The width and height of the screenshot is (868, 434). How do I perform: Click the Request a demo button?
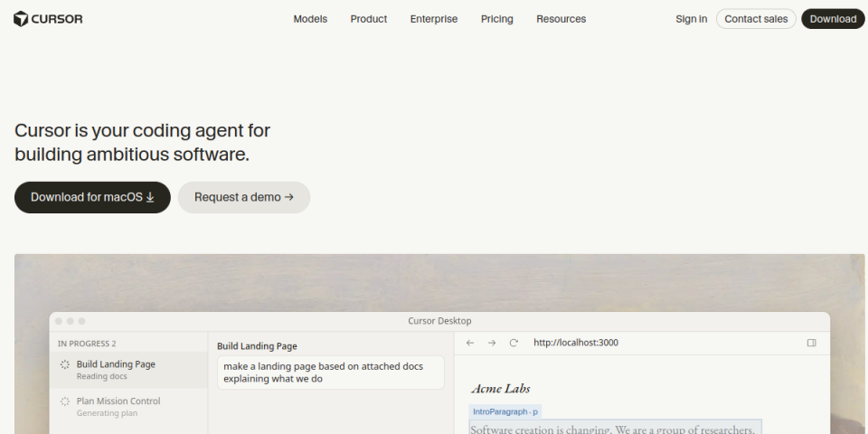point(243,197)
